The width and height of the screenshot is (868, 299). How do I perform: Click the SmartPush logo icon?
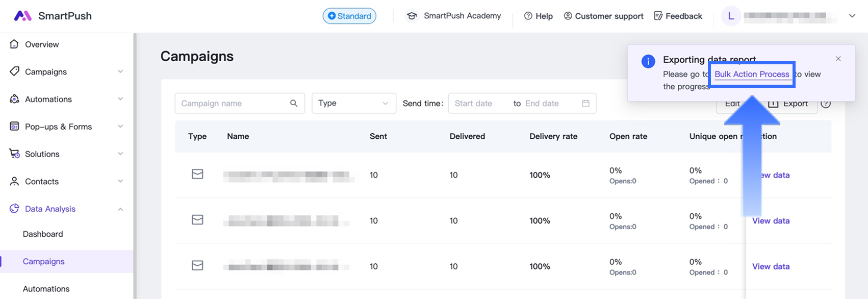22,16
